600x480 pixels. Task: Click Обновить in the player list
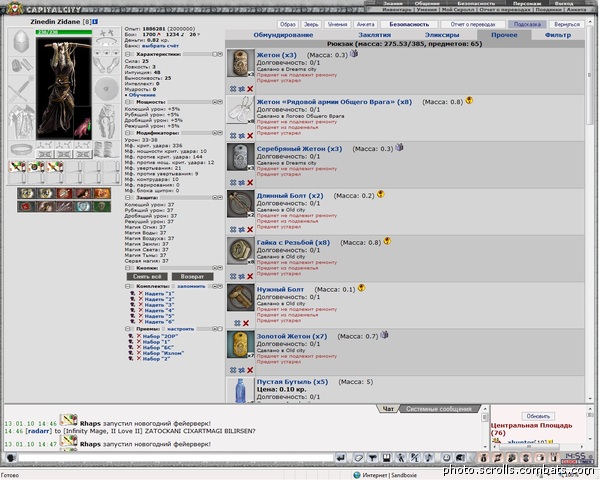538,416
